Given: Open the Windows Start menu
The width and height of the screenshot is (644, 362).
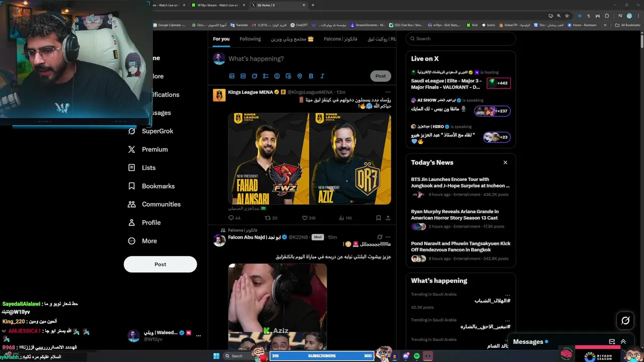Looking at the screenshot, I should click(216, 356).
